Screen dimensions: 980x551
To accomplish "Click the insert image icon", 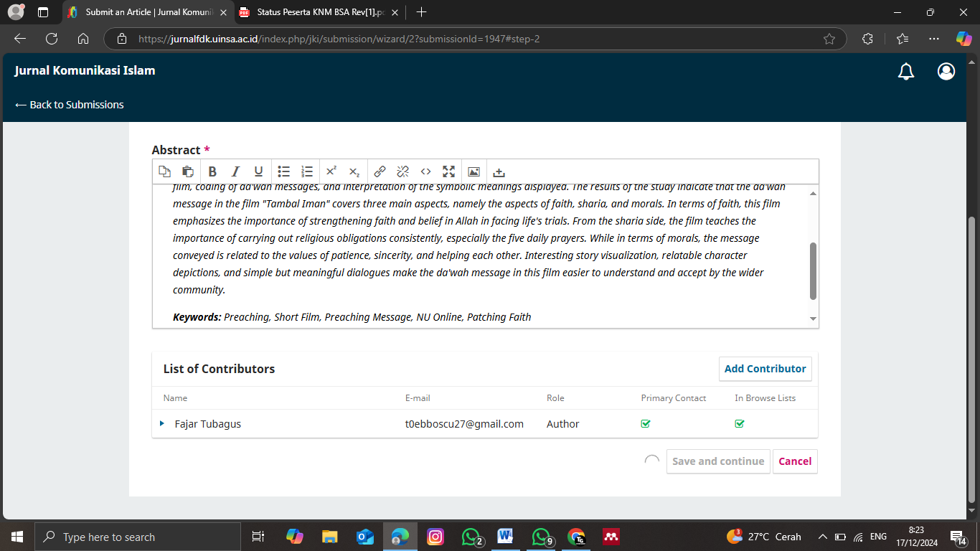I will tap(473, 171).
